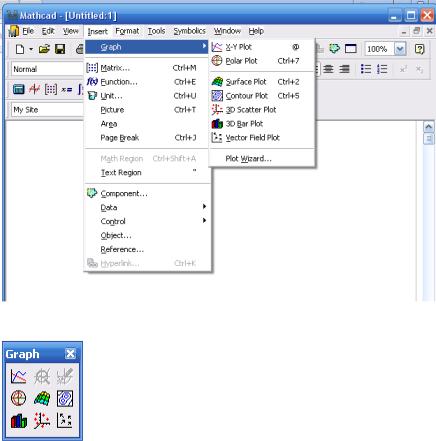Choose Vector Field Plot from submenu

point(262,138)
